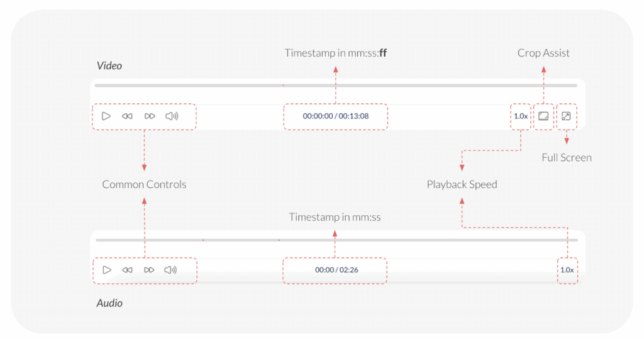
Task: Toggle the Crop Assist icon
Action: (543, 116)
